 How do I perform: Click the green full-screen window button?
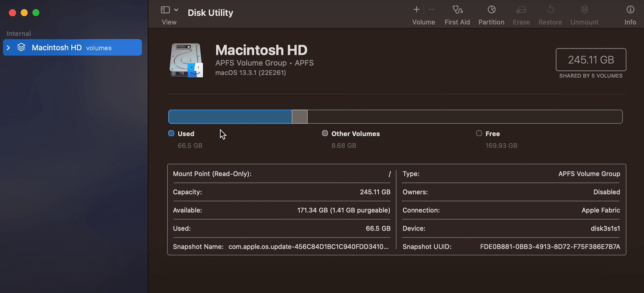[x=36, y=13]
